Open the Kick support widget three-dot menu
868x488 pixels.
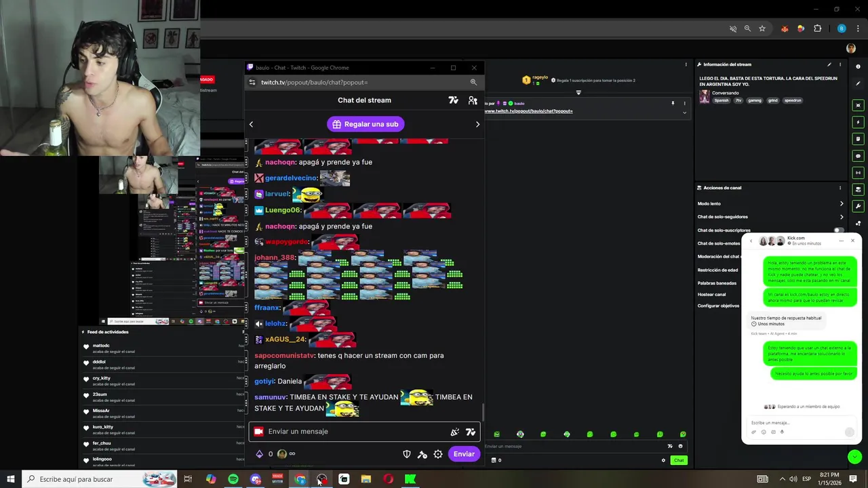tap(841, 241)
